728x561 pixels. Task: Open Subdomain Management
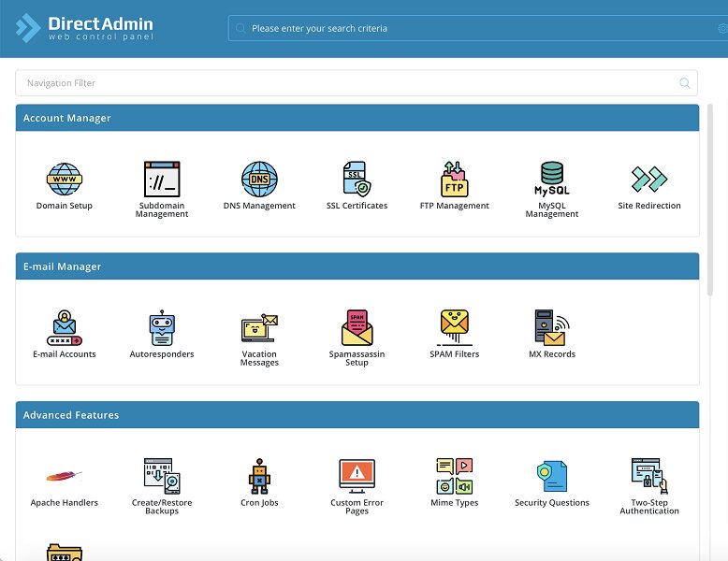click(x=162, y=179)
